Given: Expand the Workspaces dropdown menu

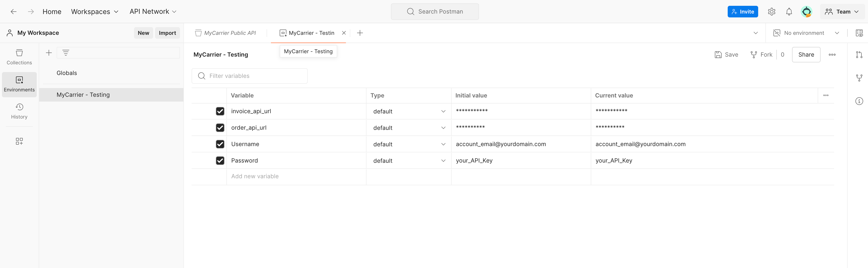Looking at the screenshot, I should (x=95, y=12).
